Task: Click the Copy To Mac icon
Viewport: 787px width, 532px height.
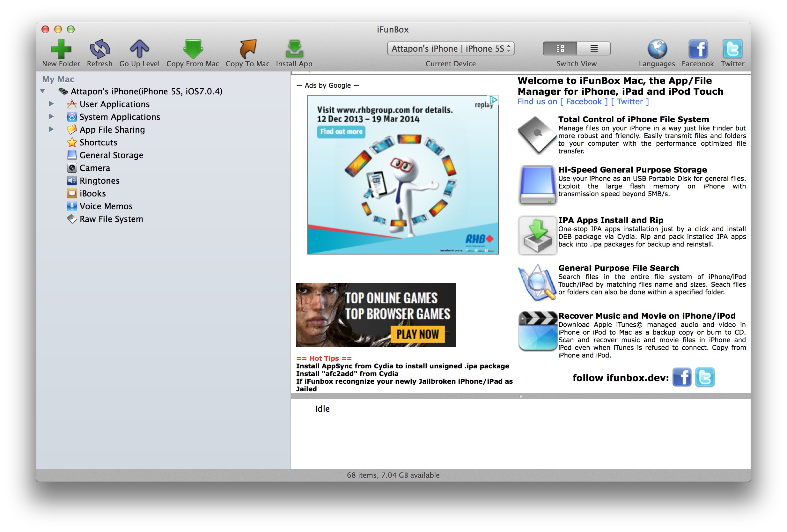Action: (247, 49)
